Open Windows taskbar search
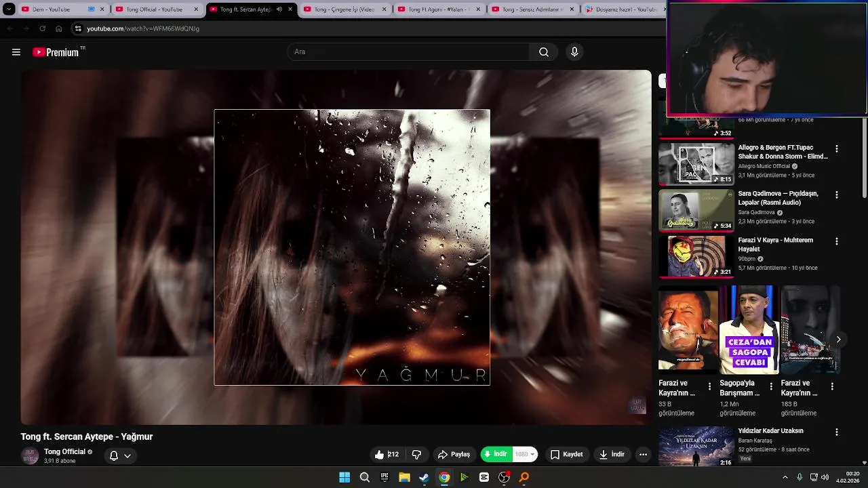Viewport: 868px width, 488px height. click(365, 477)
